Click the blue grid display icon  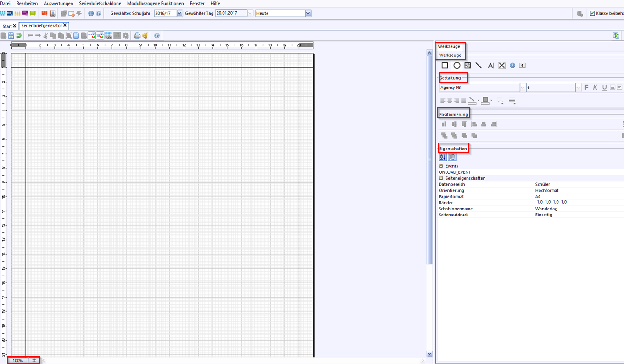[109, 35]
